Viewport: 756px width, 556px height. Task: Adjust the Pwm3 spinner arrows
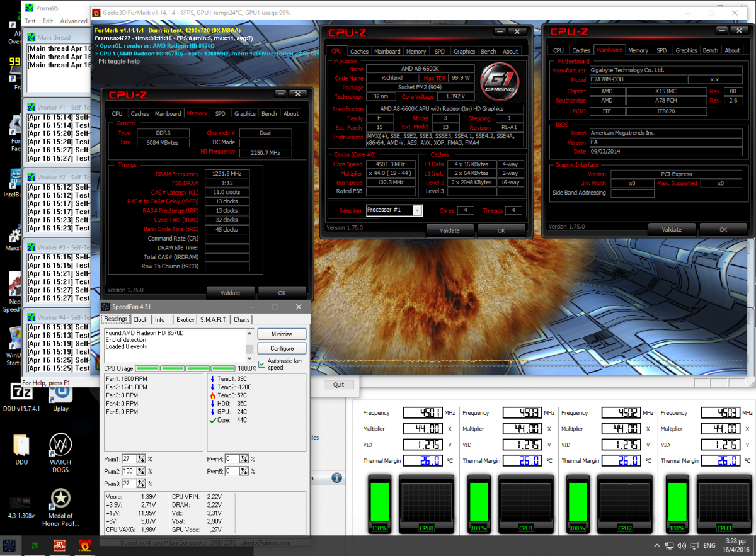click(x=141, y=483)
